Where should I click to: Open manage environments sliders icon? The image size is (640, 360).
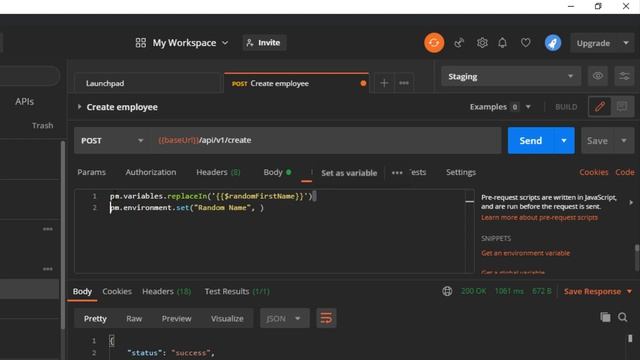(624, 76)
